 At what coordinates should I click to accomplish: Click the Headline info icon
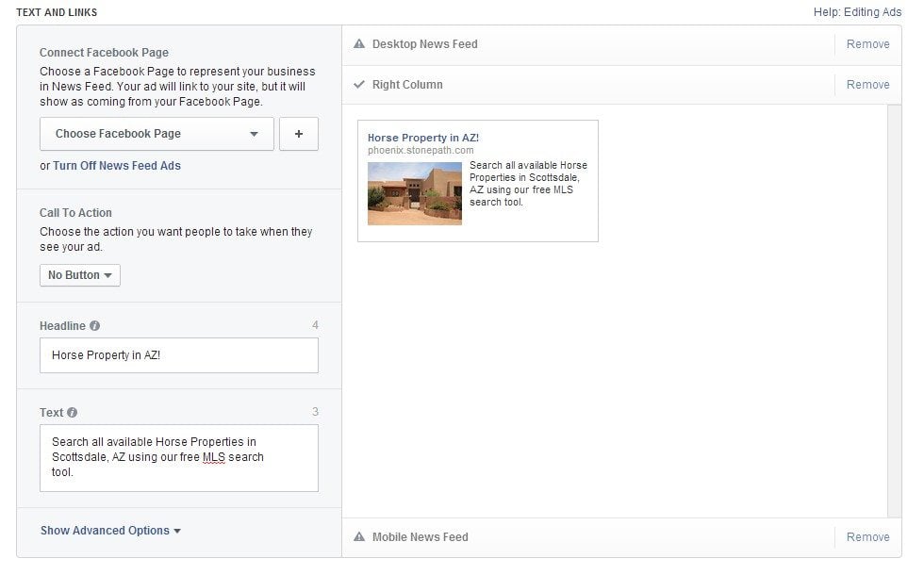(x=94, y=326)
